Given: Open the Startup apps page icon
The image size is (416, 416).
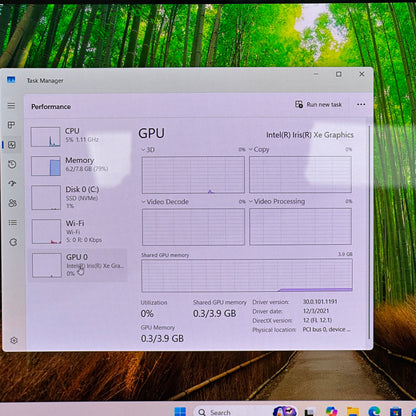Looking at the screenshot, I should 12,183.
